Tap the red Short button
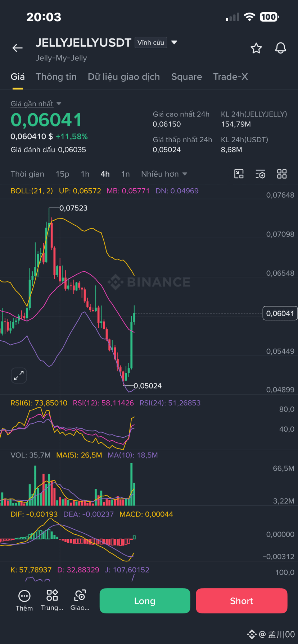 coord(241,601)
